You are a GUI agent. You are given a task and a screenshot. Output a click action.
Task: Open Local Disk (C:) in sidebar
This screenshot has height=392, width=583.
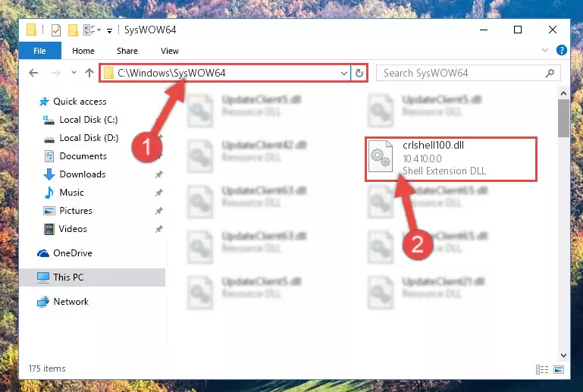tap(89, 120)
